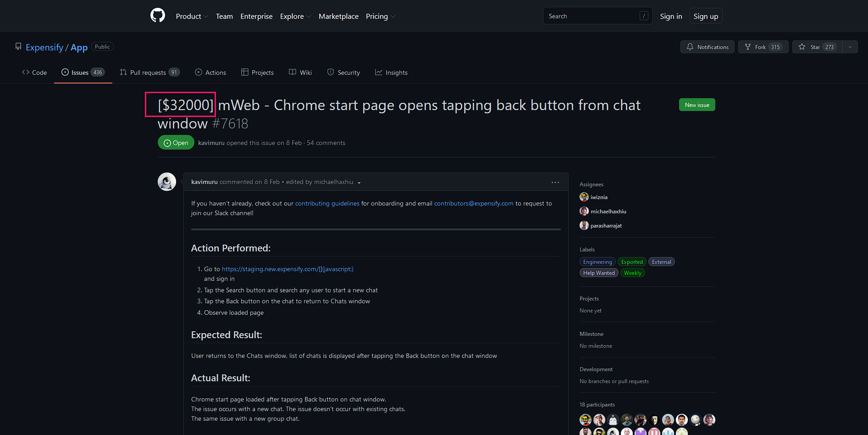Viewport: 868px width, 435px height.
Task: Click the GitHub Octocat logo
Action: point(158,16)
